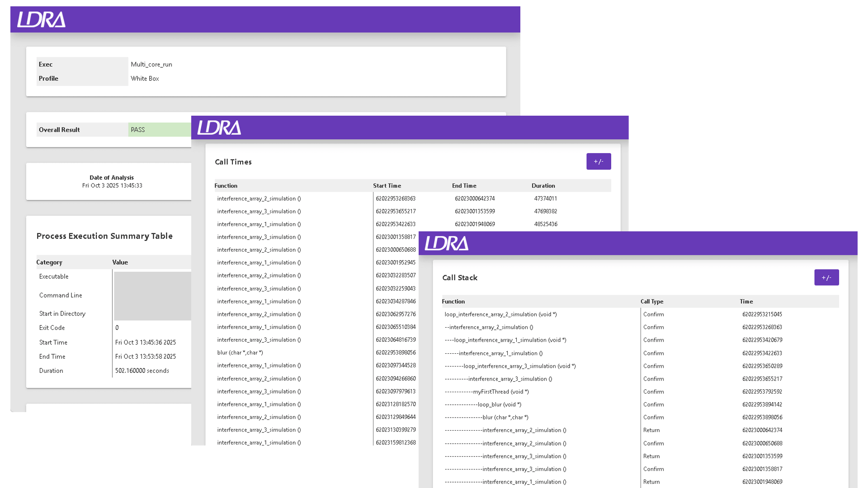Click the Category column header in summary table
This screenshot has height=488, width=868.
(x=49, y=262)
